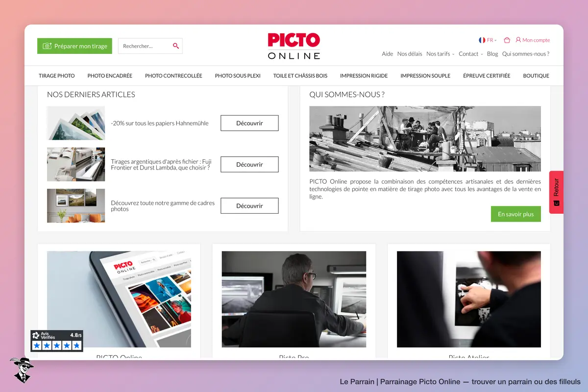This screenshot has height=392, width=588.
Task: Click the PICTO Online logo
Action: tap(294, 46)
